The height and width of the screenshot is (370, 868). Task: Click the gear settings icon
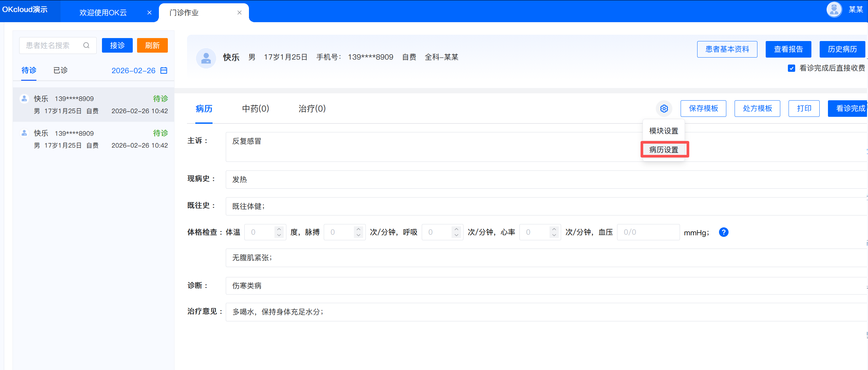664,109
